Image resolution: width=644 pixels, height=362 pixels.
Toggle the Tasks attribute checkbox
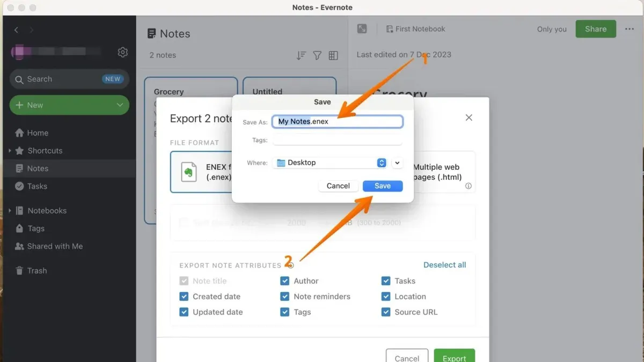[386, 281]
